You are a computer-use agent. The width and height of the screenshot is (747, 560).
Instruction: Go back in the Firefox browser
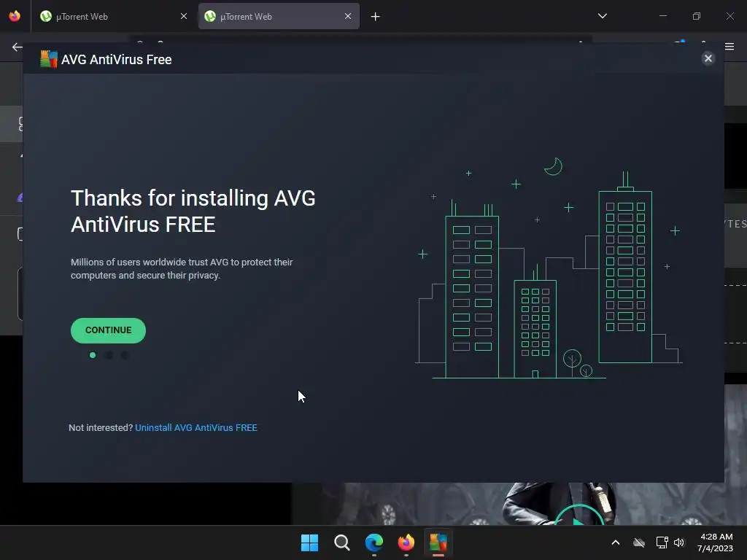(x=18, y=47)
